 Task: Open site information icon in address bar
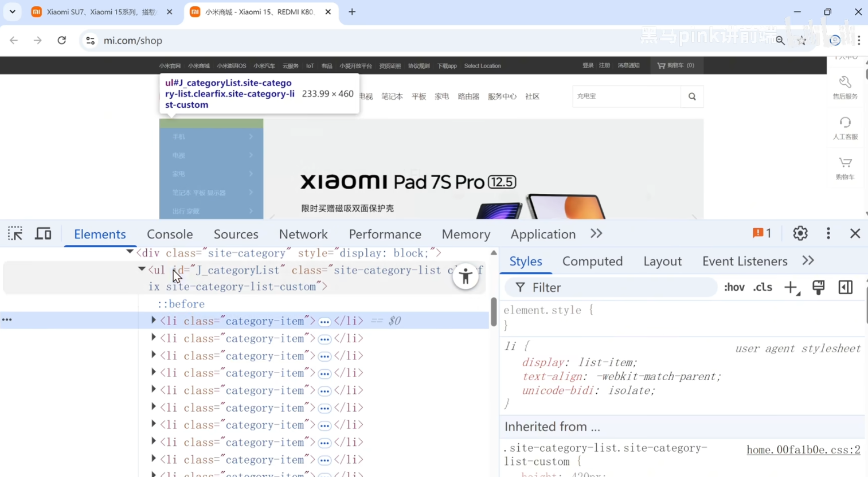click(x=90, y=41)
